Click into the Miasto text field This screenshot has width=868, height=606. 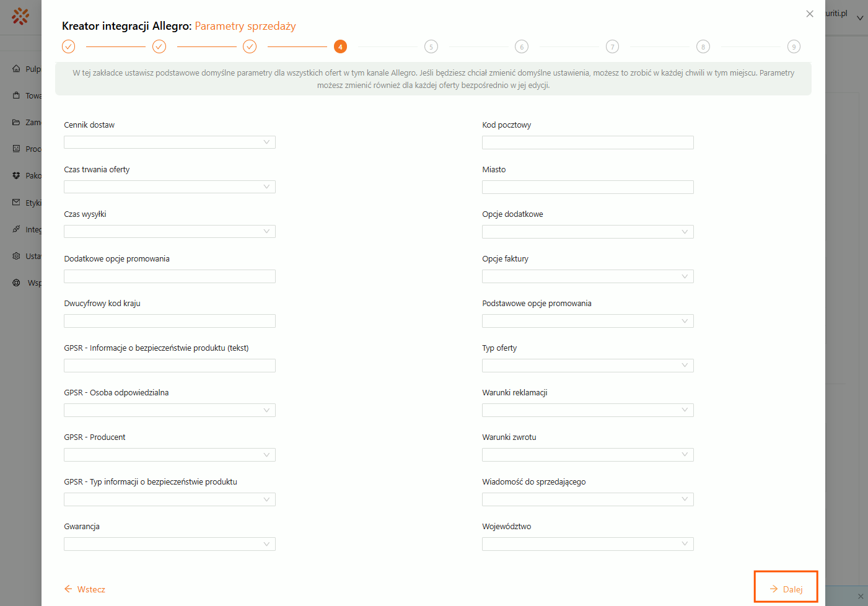[587, 187]
